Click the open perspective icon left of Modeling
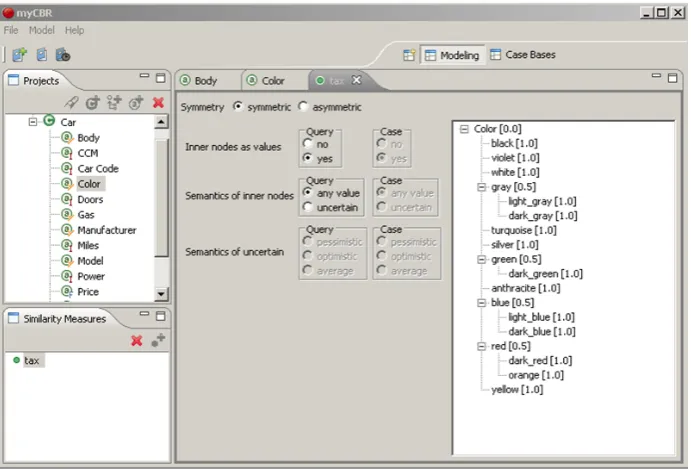Image resolution: width=691 pixels, height=470 pixels. [x=409, y=55]
